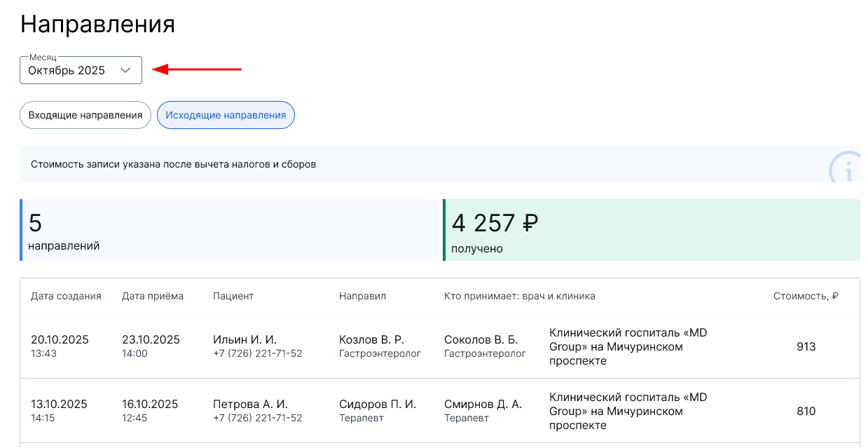The width and height of the screenshot is (868, 448).
Task: Click the tax notice text about Стоимость записи
Action: pos(173,164)
